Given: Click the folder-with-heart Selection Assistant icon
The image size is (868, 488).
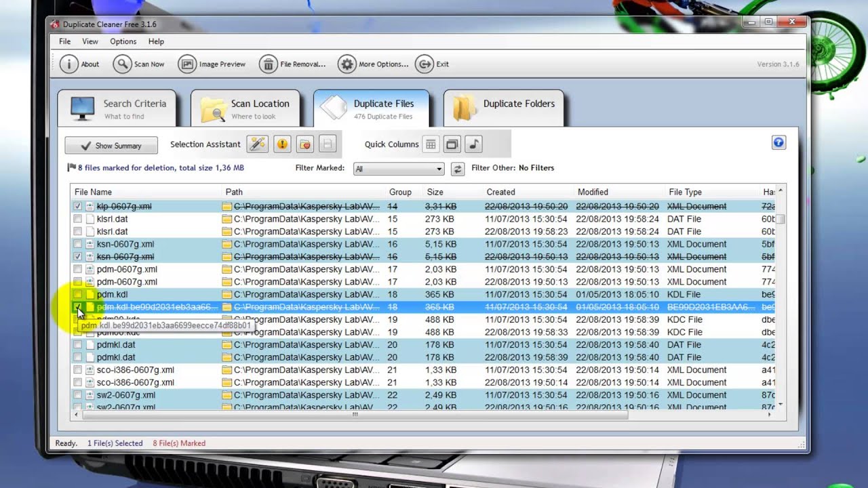Looking at the screenshot, I should 305,144.
